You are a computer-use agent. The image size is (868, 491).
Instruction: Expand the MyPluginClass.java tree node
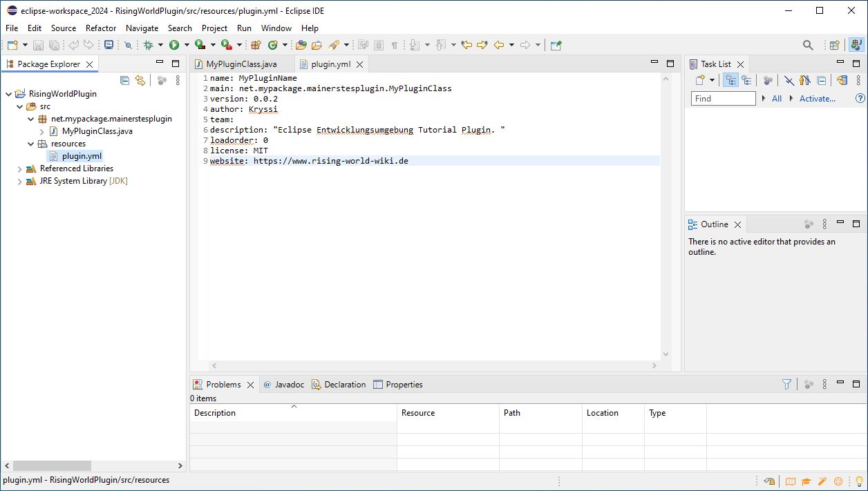[41, 131]
